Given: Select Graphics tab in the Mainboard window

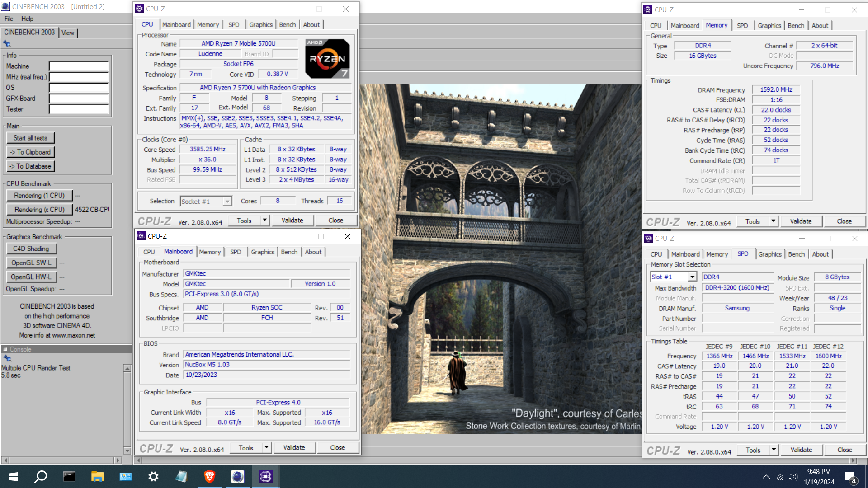Looking at the screenshot, I should pos(263,252).
